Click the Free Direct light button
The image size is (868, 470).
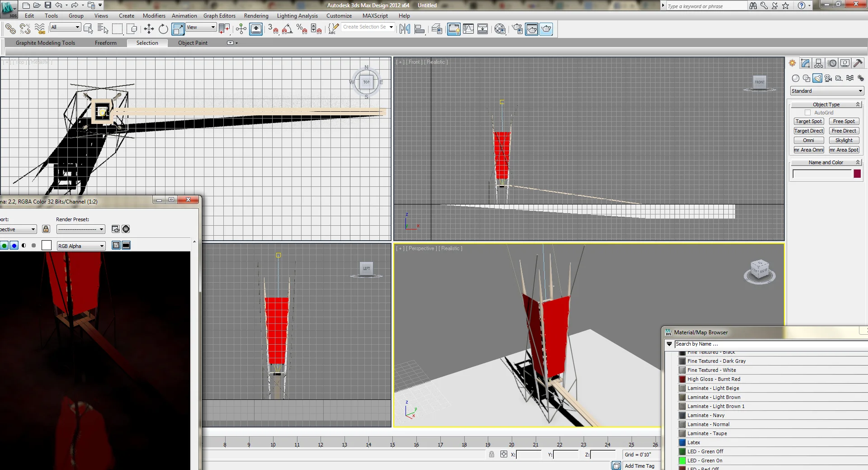pos(844,131)
